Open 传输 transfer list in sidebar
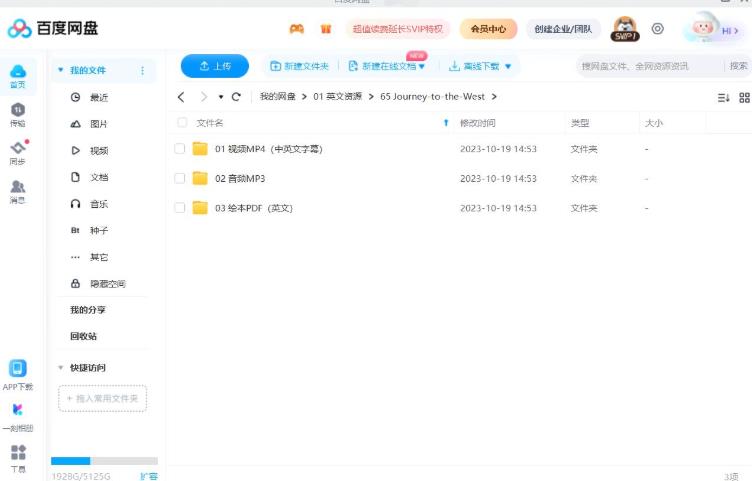This screenshot has height=481, width=752. click(x=18, y=115)
